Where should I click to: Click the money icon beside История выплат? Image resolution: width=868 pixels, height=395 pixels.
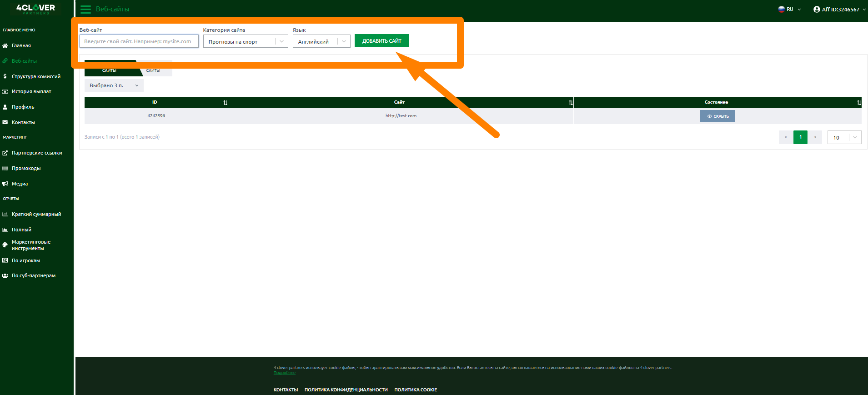click(5, 91)
